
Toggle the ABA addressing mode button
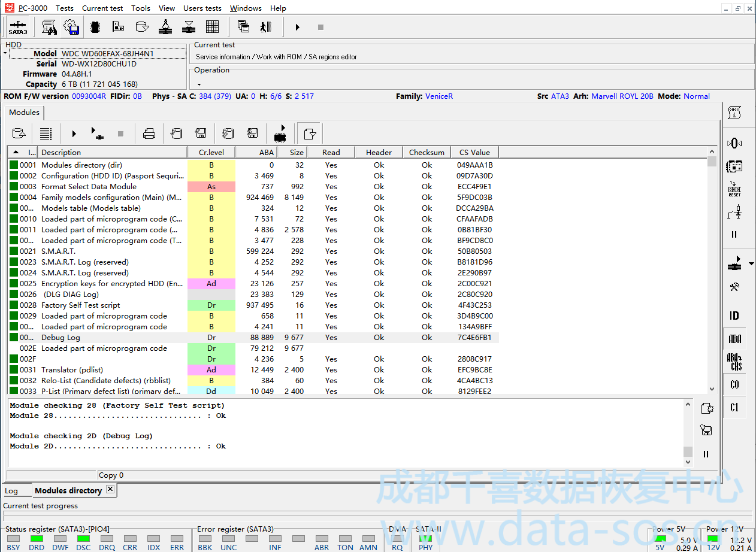click(x=734, y=339)
